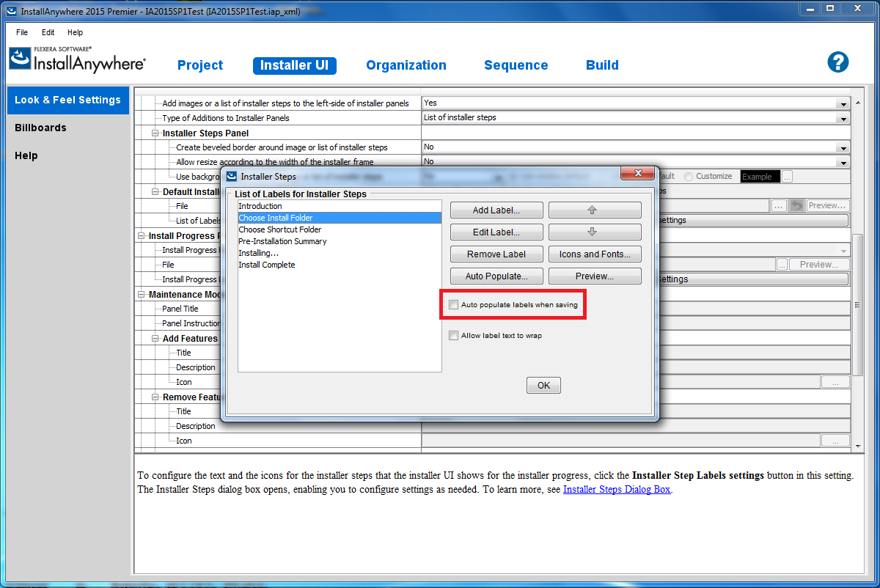Click the Add Label button
Screen dimensions: 880x588
click(496, 210)
